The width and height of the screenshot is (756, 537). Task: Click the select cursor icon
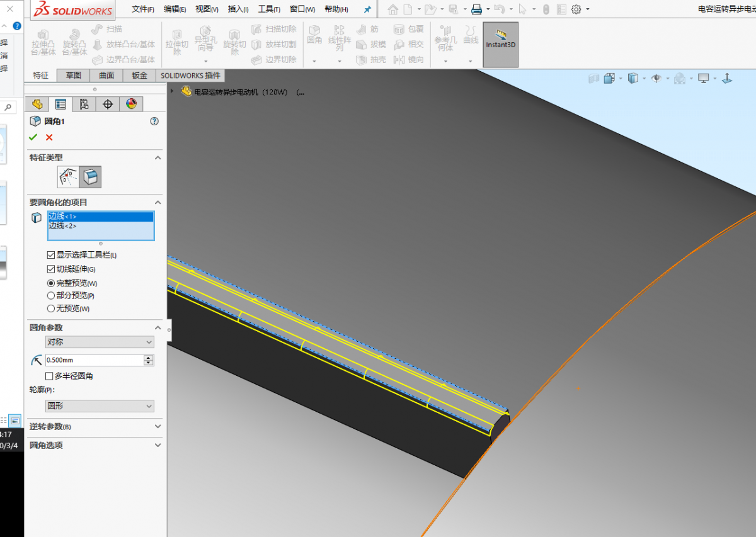(522, 9)
